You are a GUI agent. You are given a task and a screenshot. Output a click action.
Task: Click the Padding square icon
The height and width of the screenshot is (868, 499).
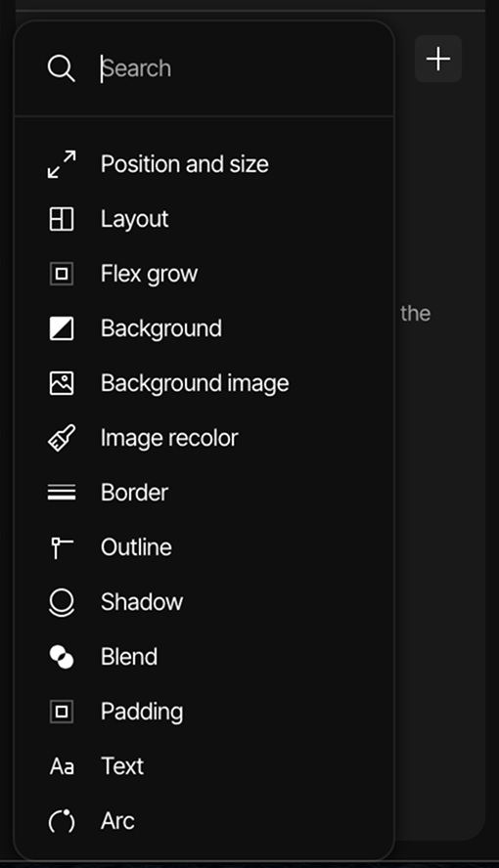[x=62, y=712]
